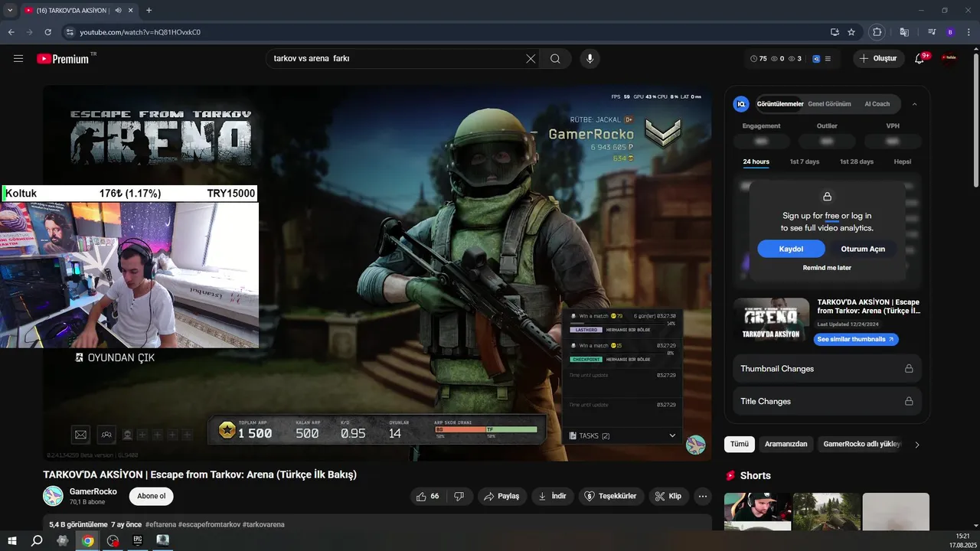Collapse the vidIQ panel chevron
Viewport: 980px width, 551px height.
[x=914, y=104]
